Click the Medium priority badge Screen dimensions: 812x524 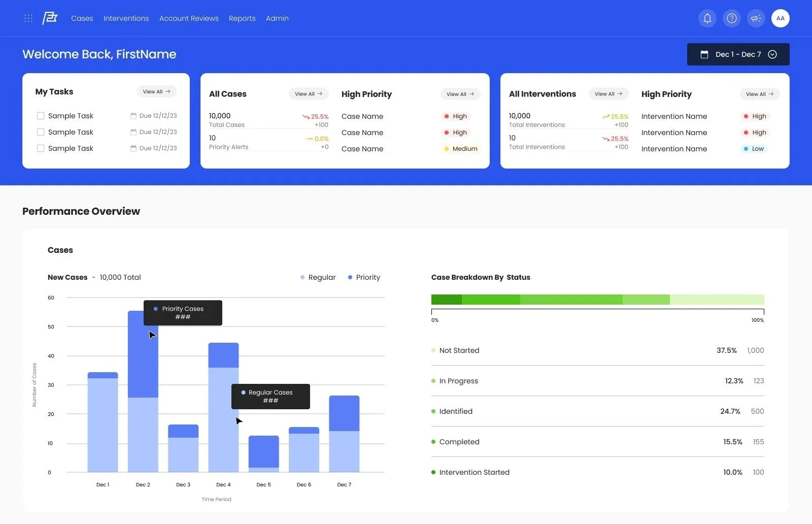[461, 149]
